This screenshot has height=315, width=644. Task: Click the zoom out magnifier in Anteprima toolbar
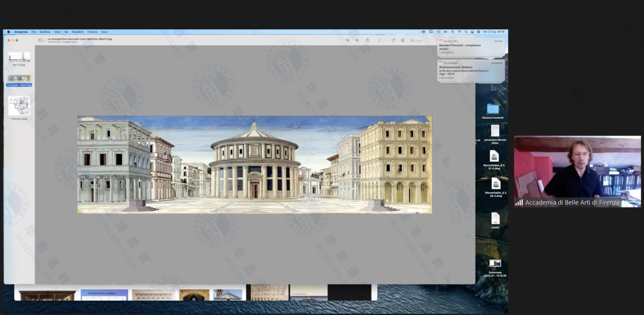point(348,40)
